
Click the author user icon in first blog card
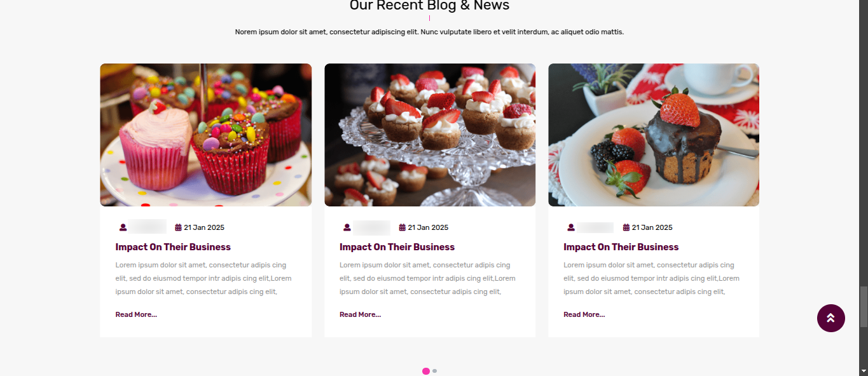pos(123,227)
